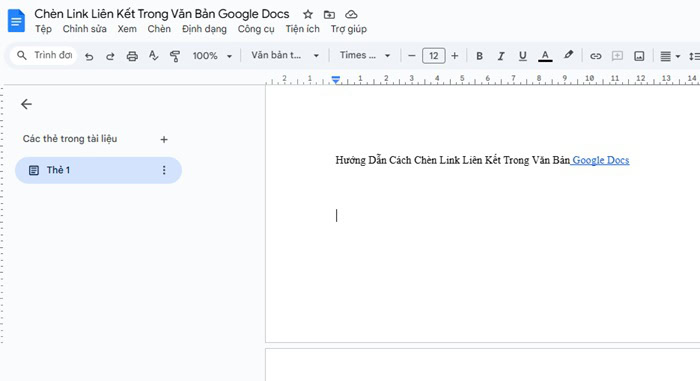Open Thẻ 1 options menu
Image resolution: width=700 pixels, height=381 pixels.
(164, 170)
